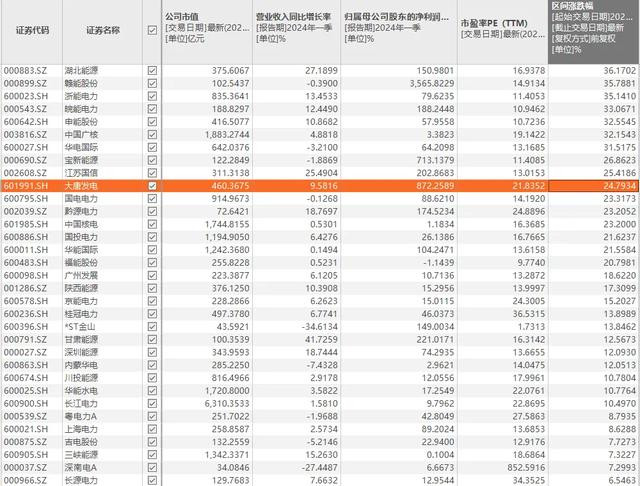Viewport: 640px width, 486px height.
Task: Click revenue growth cell 27.1899
Action: point(321,71)
